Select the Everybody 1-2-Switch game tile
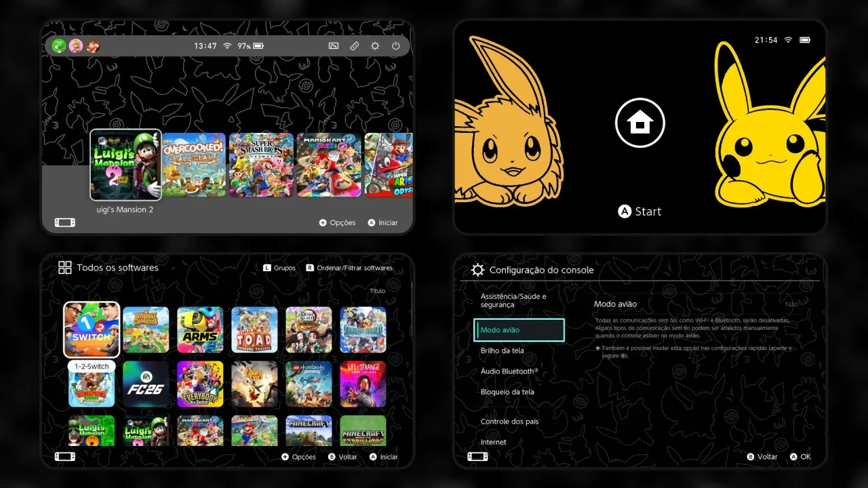Screen dimensions: 868x488 200,384
